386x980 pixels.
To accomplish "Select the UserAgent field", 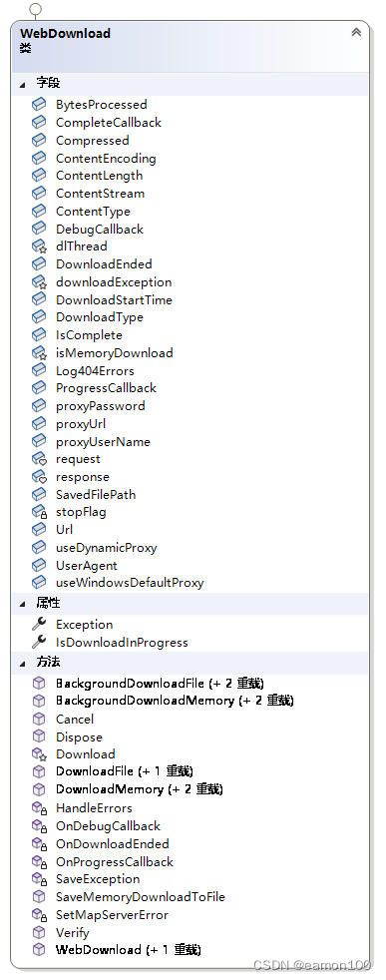I will (x=86, y=565).
